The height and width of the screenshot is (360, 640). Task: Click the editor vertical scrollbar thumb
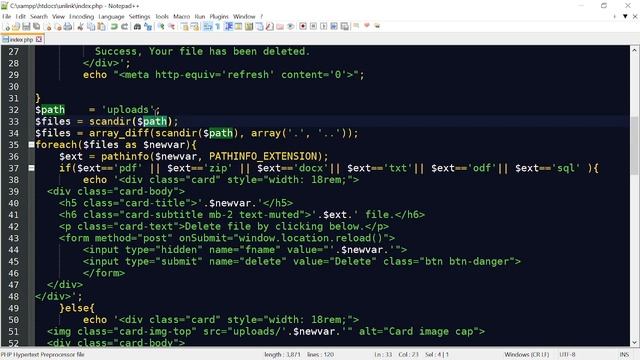(x=634, y=146)
